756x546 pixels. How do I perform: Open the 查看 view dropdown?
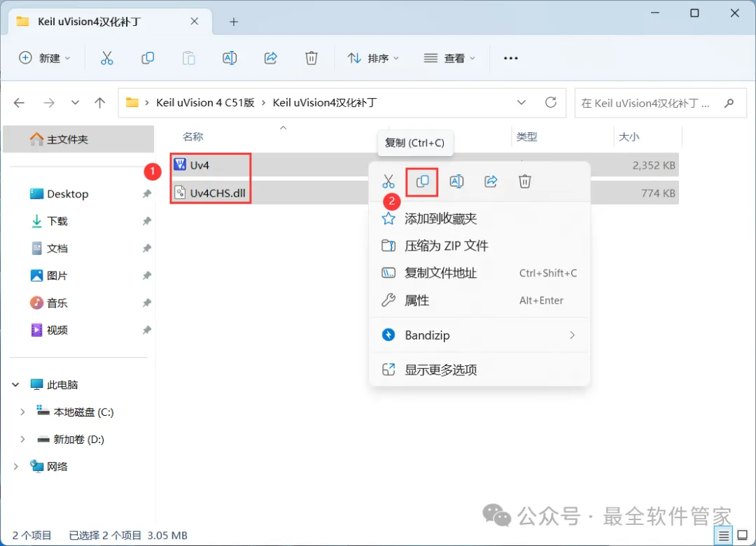(x=449, y=58)
